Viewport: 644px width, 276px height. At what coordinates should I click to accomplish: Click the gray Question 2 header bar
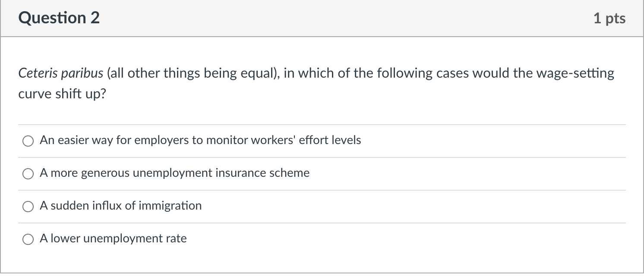click(322, 19)
